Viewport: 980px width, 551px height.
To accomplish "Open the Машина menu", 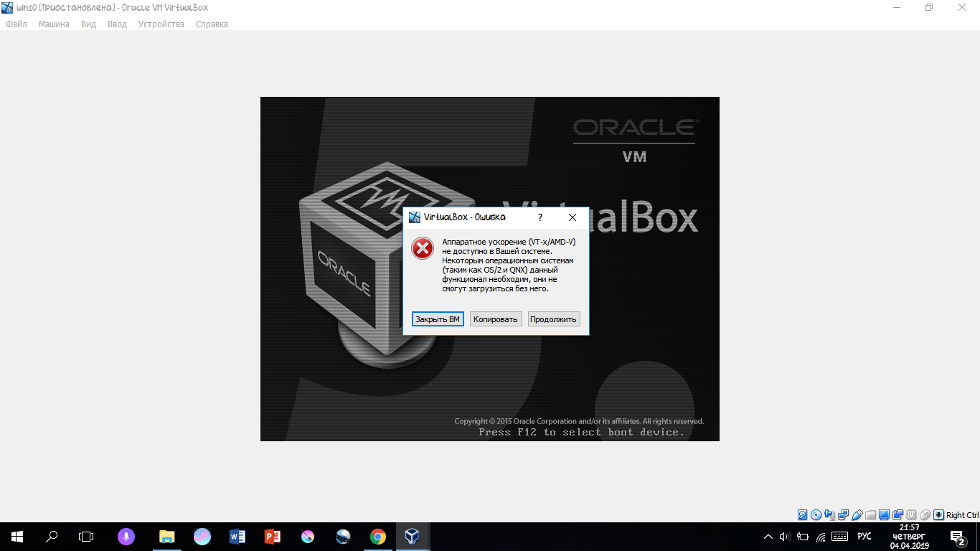I will click(54, 24).
